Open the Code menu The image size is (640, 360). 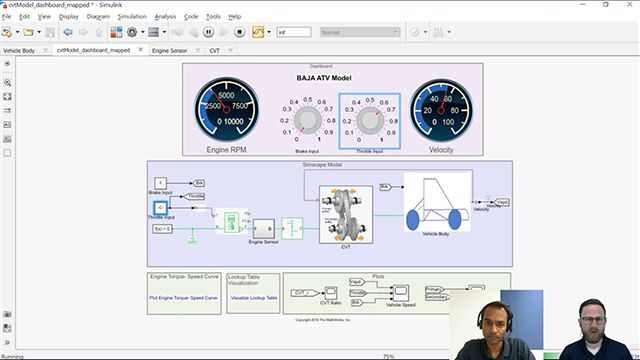click(x=191, y=16)
